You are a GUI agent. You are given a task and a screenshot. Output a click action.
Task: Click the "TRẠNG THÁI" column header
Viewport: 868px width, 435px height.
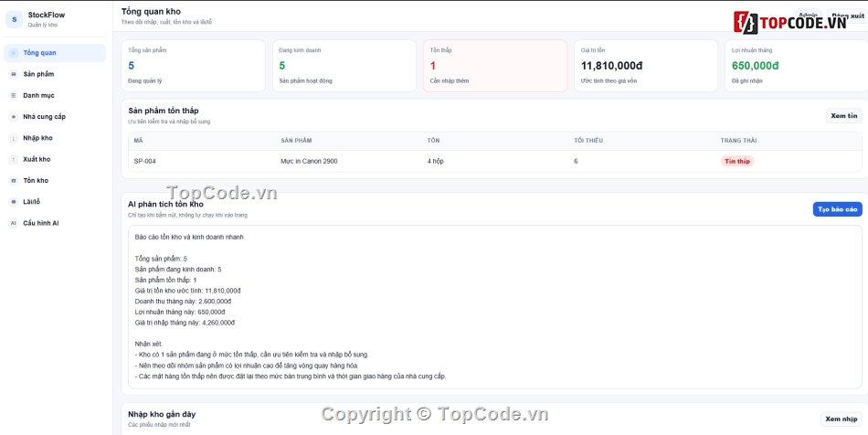click(x=738, y=141)
